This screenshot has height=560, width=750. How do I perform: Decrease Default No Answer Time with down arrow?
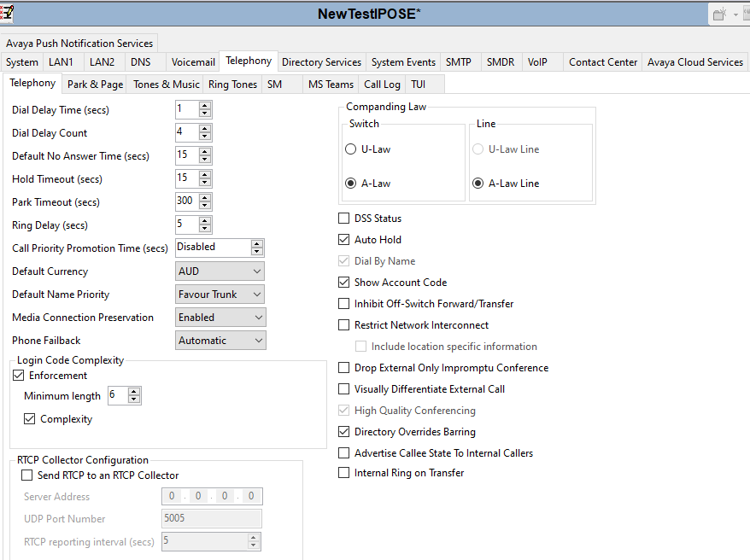[205, 159]
